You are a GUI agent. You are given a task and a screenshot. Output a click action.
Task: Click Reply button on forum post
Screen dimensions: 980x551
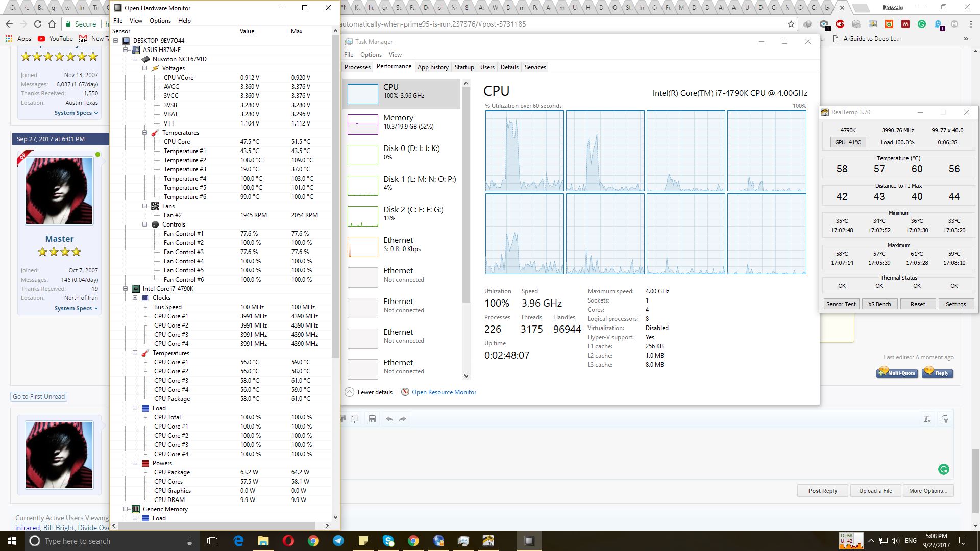tap(937, 373)
